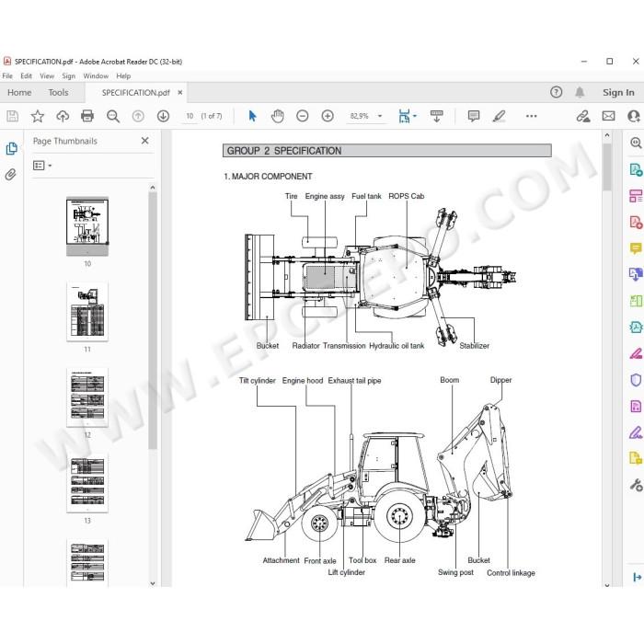The width and height of the screenshot is (644, 644).
Task: Click the fit page scrolling icon
Action: [x=404, y=116]
